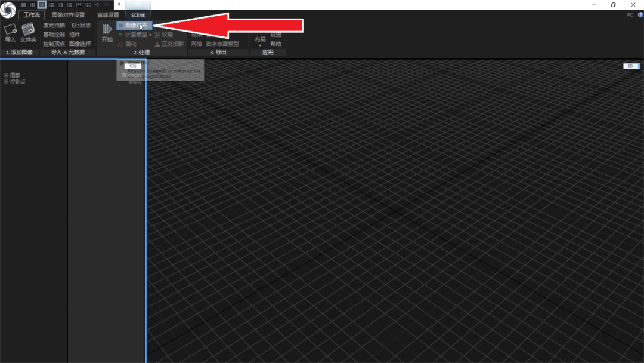The width and height of the screenshot is (644, 363).
Task: Click the blue help question mark icon
Action: point(640,15)
